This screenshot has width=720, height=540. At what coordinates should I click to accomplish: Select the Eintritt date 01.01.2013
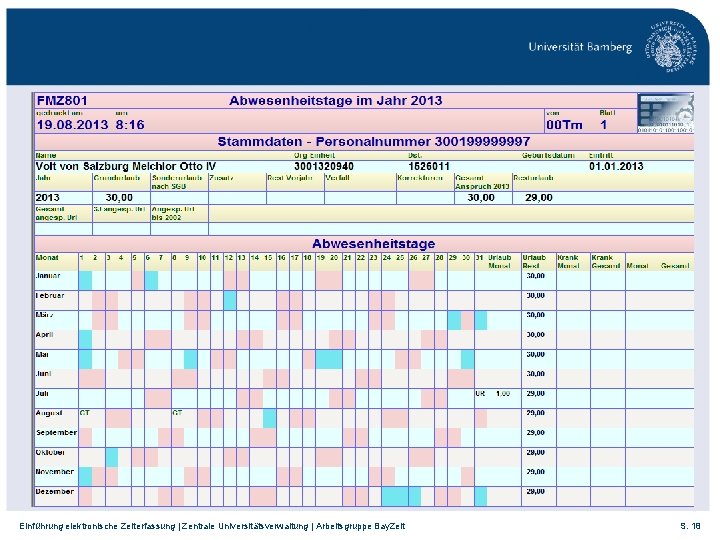pos(616,166)
